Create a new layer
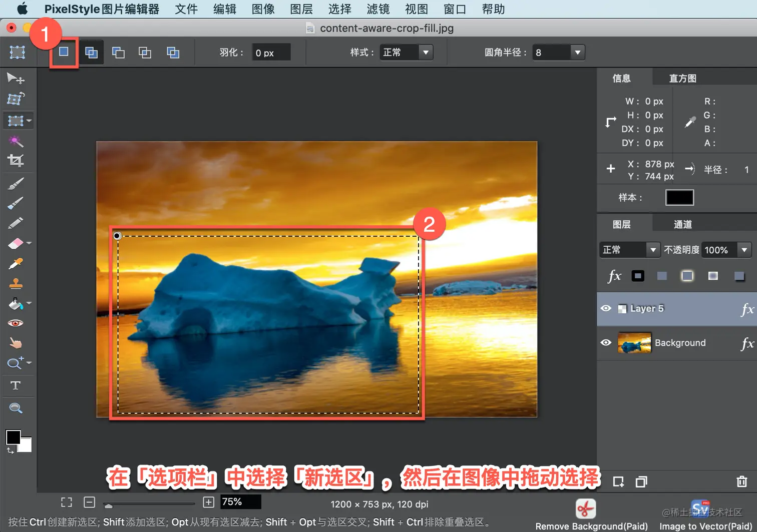Screen dimensions: 757x532 coord(618,482)
